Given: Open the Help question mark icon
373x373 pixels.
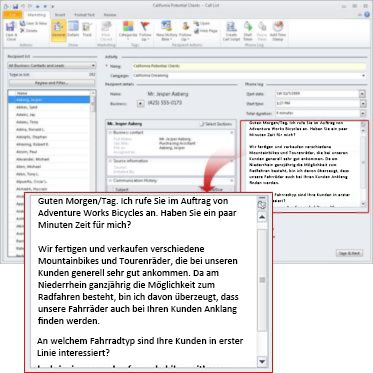Looking at the screenshot, I should click(x=367, y=14).
